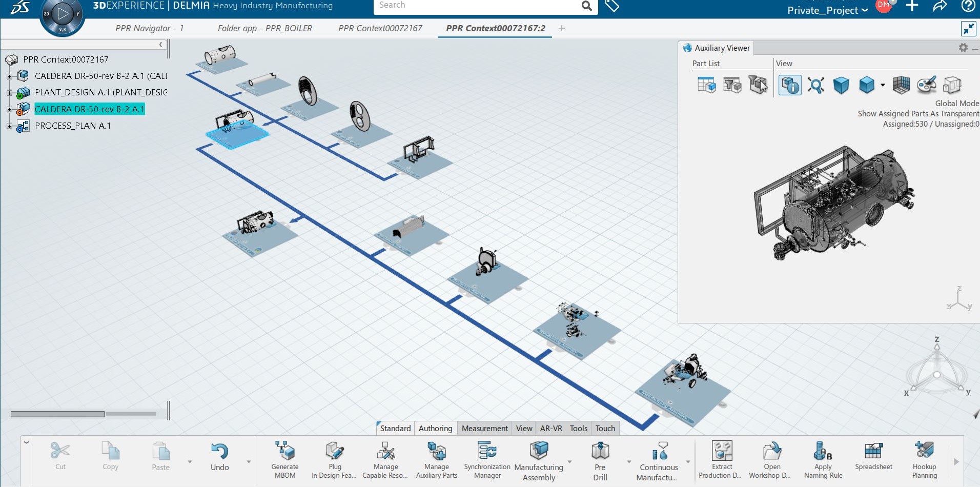
Task: Toggle the grid planes display in Auxiliary Viewer
Action: click(x=901, y=85)
